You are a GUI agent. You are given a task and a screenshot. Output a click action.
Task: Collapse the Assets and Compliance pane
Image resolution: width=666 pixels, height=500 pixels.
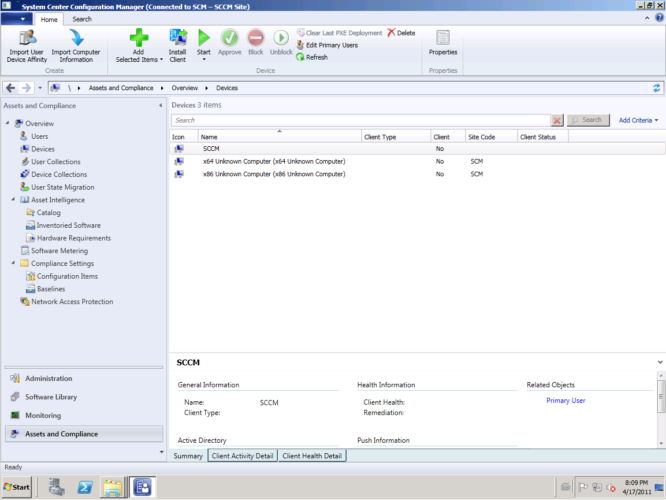coord(161,105)
